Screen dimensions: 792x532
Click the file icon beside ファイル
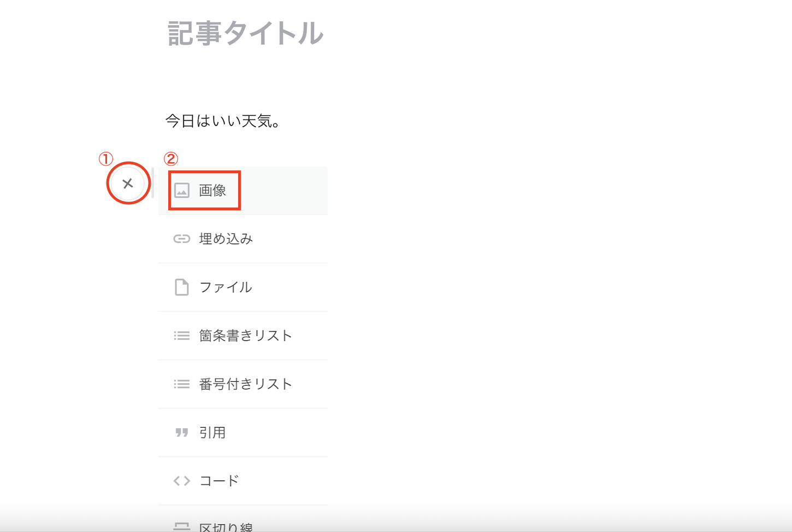tap(182, 287)
